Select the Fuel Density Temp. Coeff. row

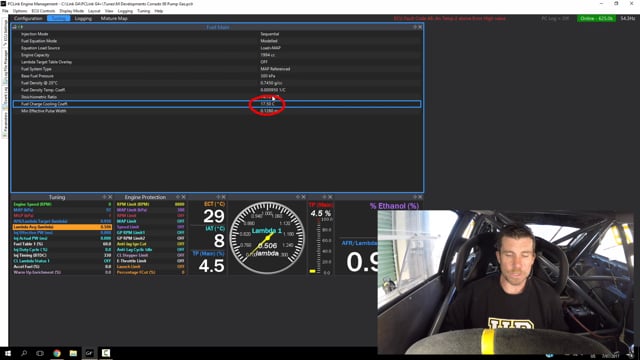click(217, 90)
